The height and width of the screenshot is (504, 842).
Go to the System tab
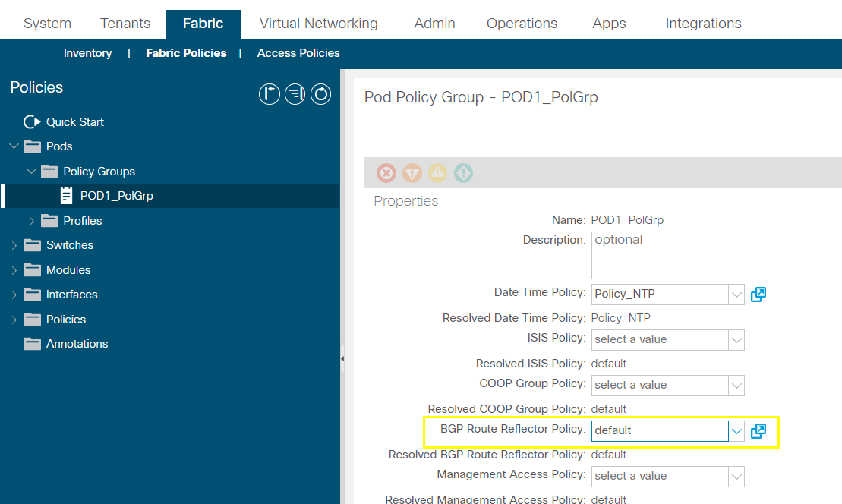(47, 24)
